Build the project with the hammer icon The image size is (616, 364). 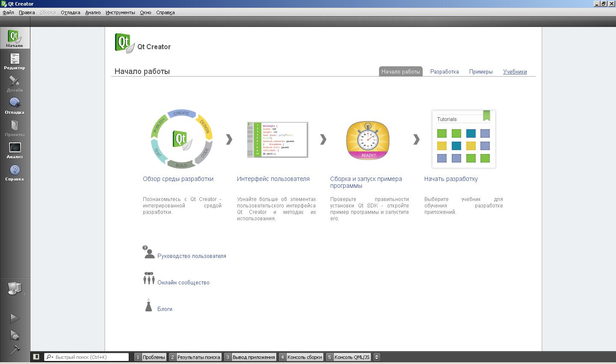pyautogui.click(x=15, y=350)
